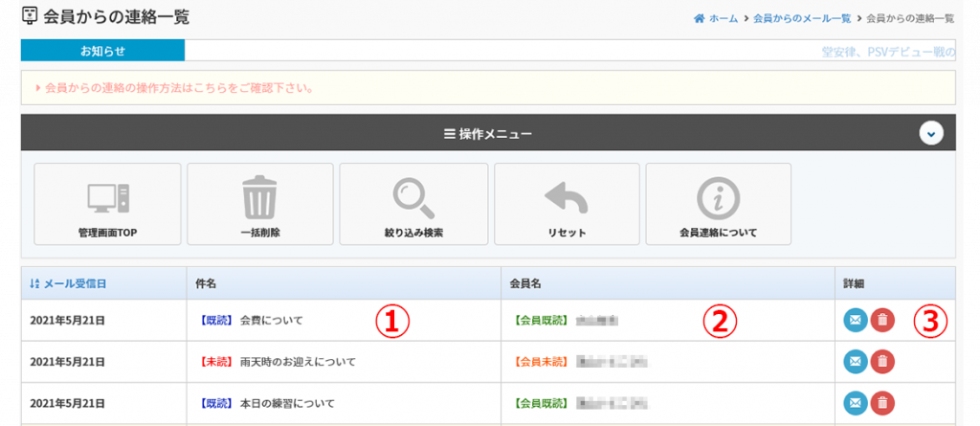Delete the 会費について message

click(x=884, y=321)
